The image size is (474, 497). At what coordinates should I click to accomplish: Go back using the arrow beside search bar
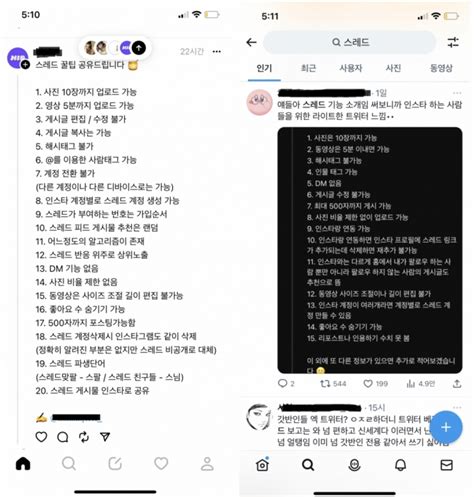click(x=251, y=42)
